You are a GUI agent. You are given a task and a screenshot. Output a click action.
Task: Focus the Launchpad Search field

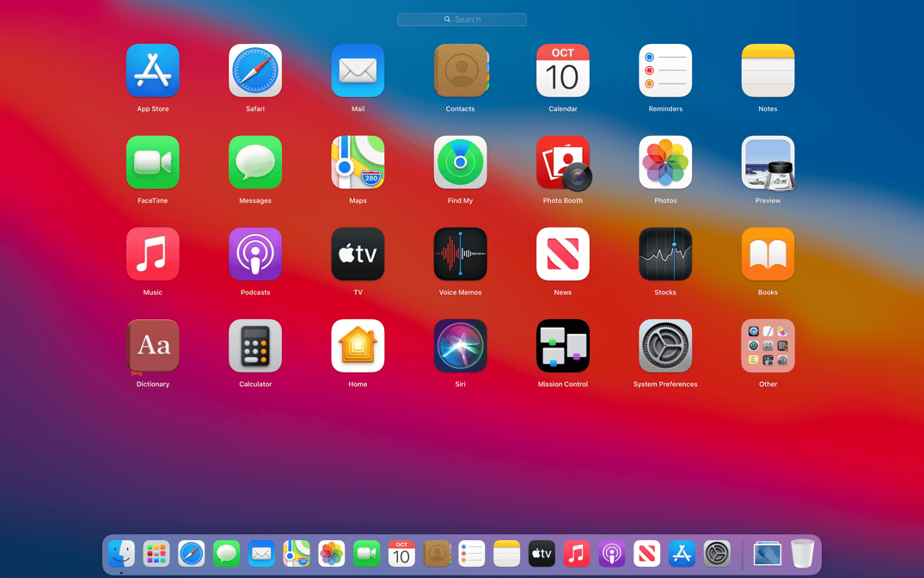462,20
